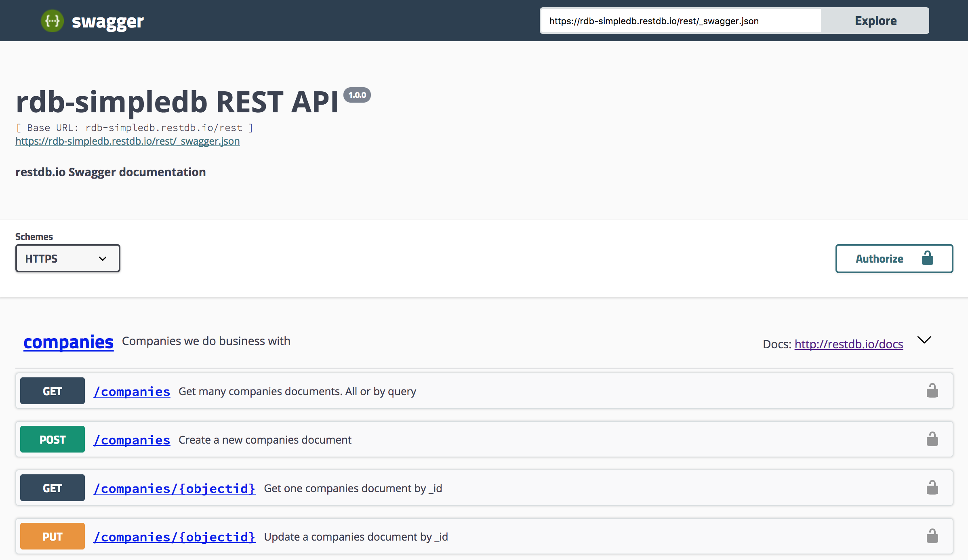Open the restdb.io Docs link
The image size is (968, 560).
pos(848,344)
